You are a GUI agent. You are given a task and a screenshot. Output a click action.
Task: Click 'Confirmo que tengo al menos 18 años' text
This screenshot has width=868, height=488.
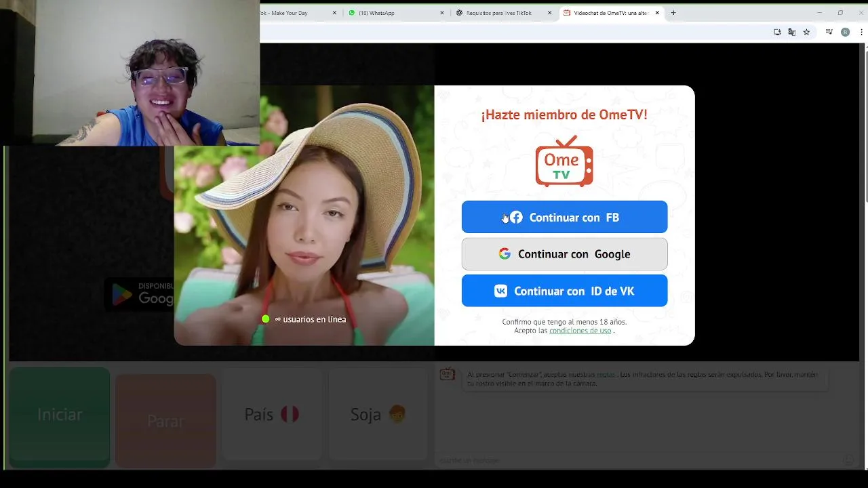point(564,322)
